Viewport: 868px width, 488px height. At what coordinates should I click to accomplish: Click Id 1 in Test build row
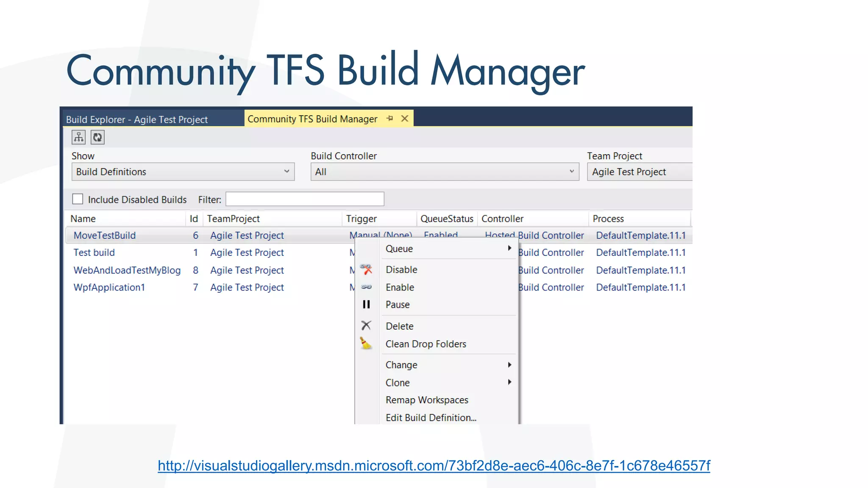pos(195,252)
